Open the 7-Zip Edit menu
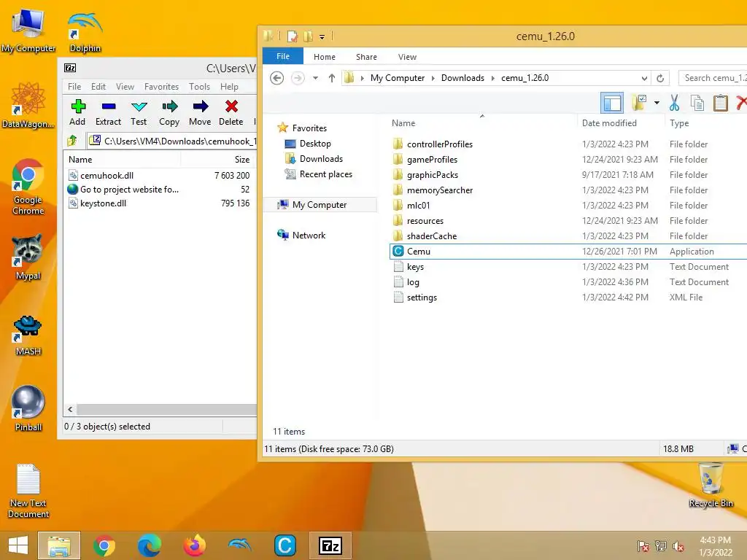The height and width of the screenshot is (560, 747). (x=98, y=87)
